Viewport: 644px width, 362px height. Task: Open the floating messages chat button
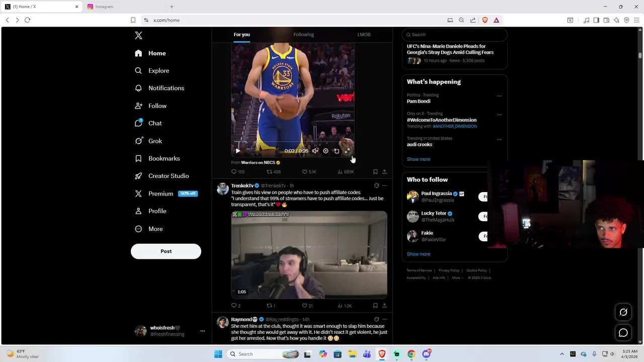tap(623, 333)
